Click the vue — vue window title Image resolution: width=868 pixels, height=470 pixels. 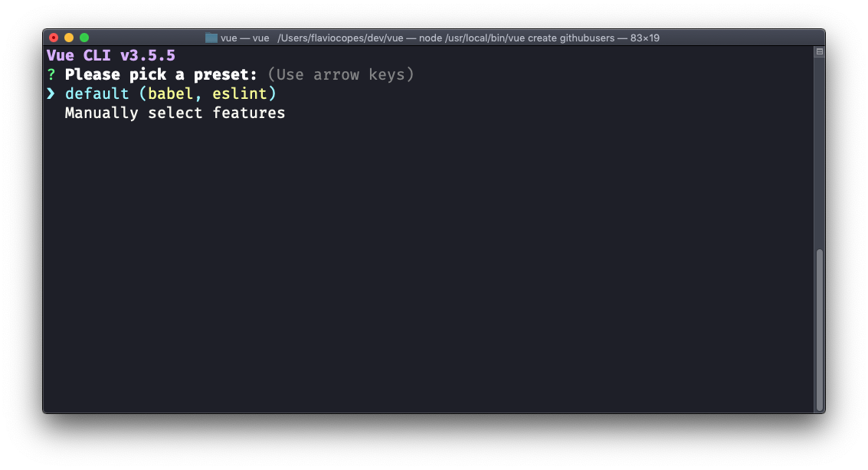[244, 38]
